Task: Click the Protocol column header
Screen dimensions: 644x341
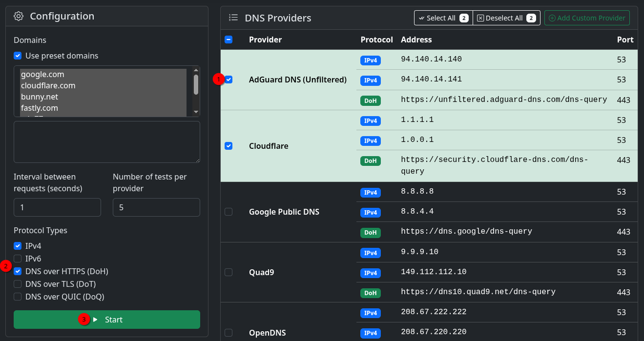Action: coord(376,40)
